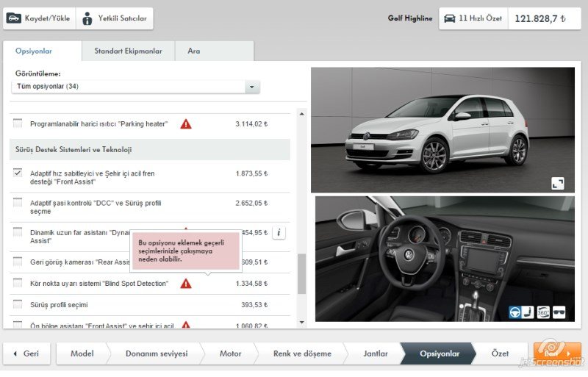Image resolution: width=588 pixels, height=377 pixels.
Task: Tick the "Sürüş profili seçimi" checkbox
Action: (18, 304)
